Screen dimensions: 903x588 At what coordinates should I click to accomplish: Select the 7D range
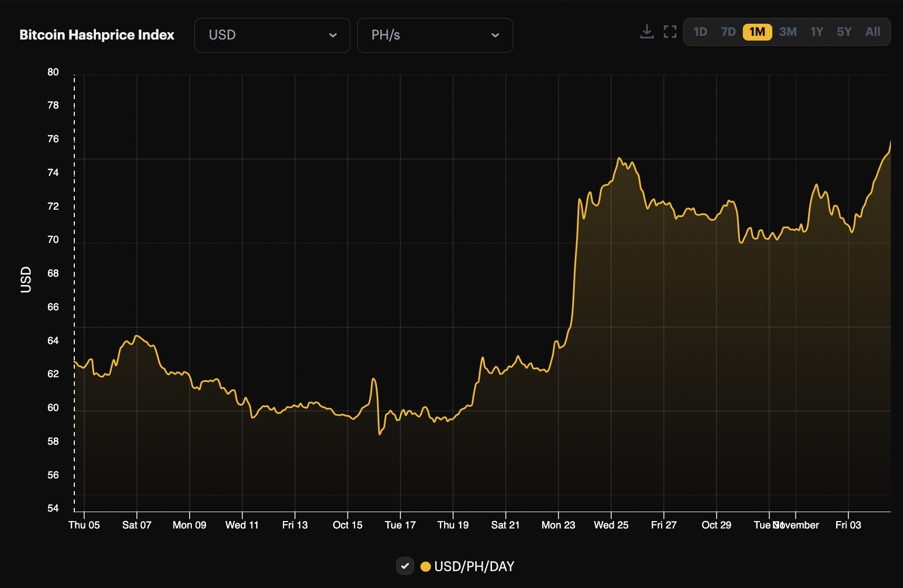pos(729,32)
